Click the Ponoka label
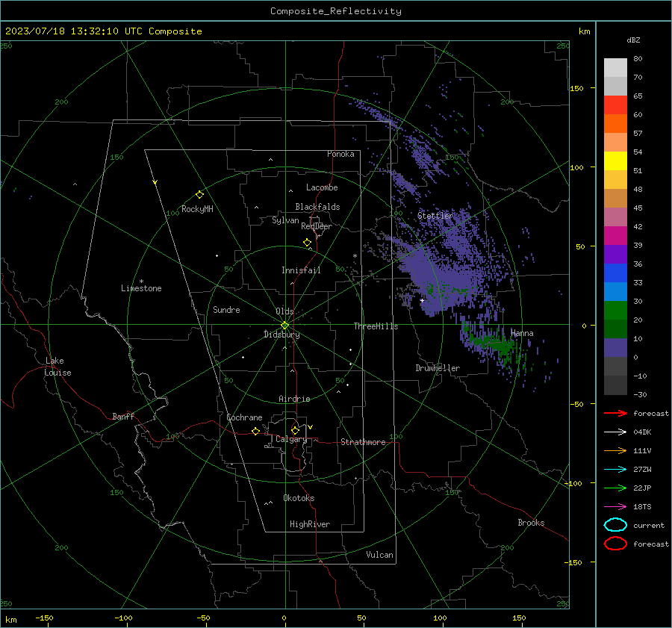672x628 pixels. (x=340, y=155)
